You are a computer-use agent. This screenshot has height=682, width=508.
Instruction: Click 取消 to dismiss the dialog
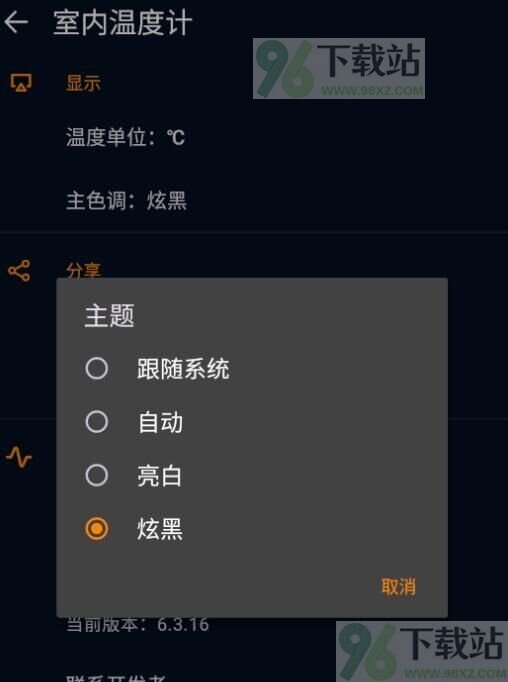click(x=398, y=586)
